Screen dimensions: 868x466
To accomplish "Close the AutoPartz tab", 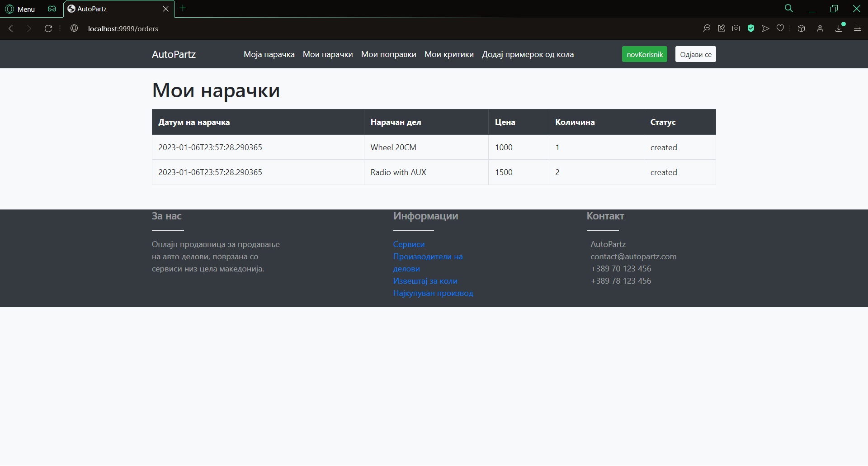I will tap(165, 9).
